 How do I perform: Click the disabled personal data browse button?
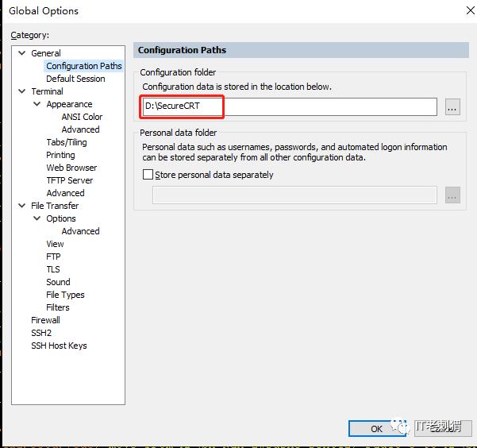point(452,195)
